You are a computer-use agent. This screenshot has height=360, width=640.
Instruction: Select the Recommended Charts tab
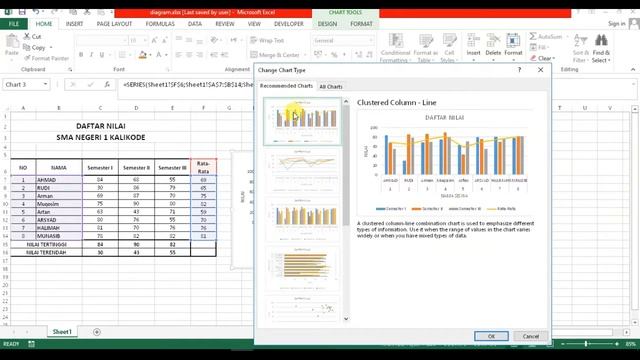coord(286,86)
